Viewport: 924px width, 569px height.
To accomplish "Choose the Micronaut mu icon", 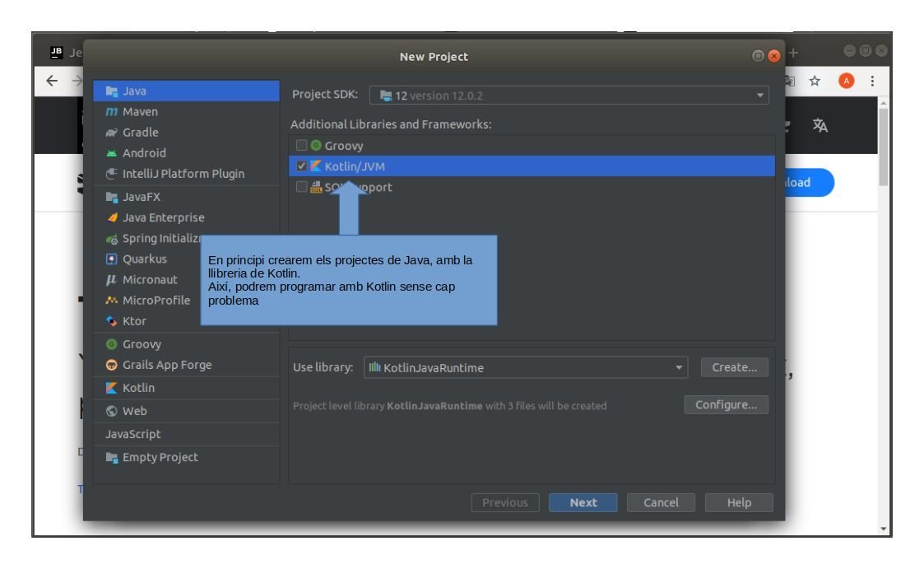I will [111, 279].
